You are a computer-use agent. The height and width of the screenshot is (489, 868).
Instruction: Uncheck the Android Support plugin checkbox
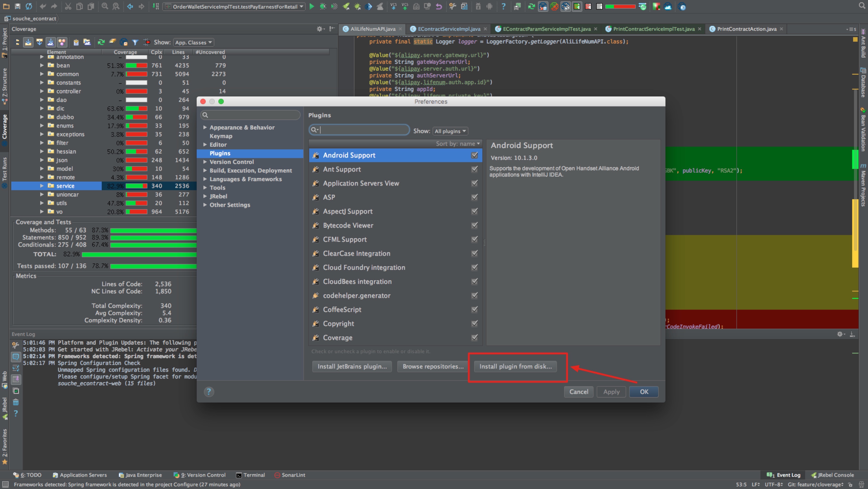click(x=474, y=155)
